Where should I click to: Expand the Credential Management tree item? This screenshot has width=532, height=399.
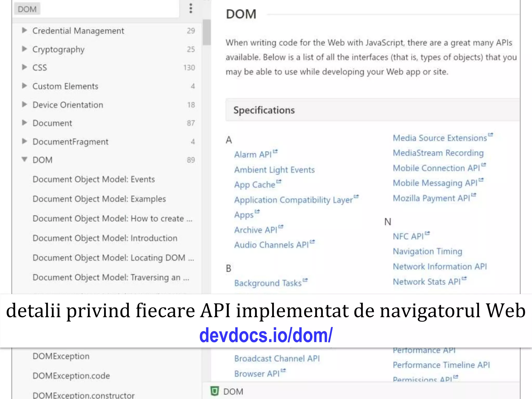pos(24,30)
